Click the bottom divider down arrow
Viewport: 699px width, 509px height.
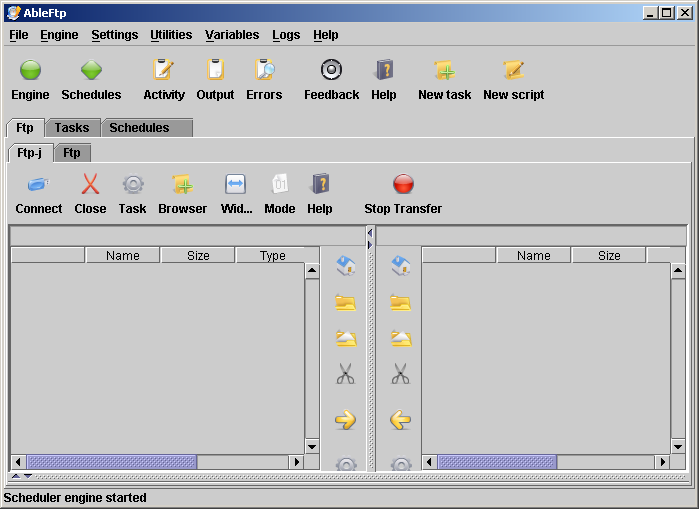(28, 476)
